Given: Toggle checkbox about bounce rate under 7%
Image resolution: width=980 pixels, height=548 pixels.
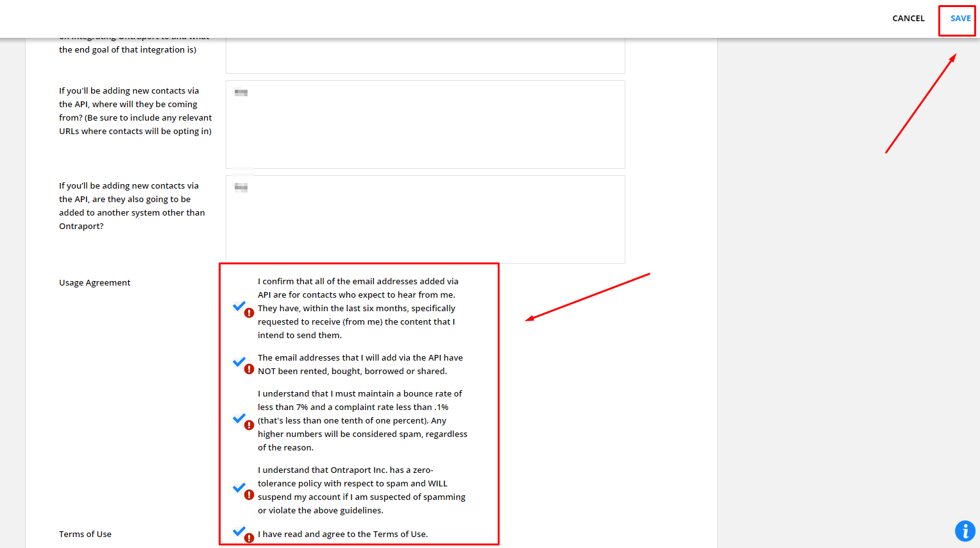Looking at the screenshot, I should [x=239, y=418].
